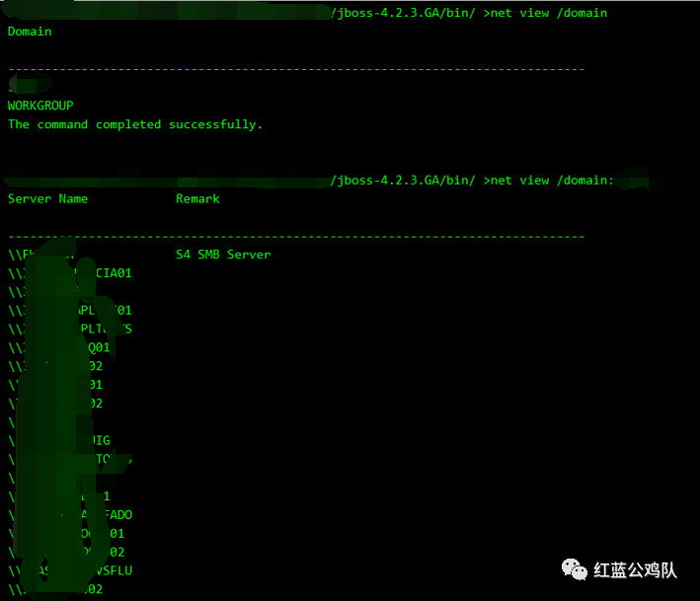The height and width of the screenshot is (601, 700).
Task: Click the first 'net view /domain' command
Action: 548,13
